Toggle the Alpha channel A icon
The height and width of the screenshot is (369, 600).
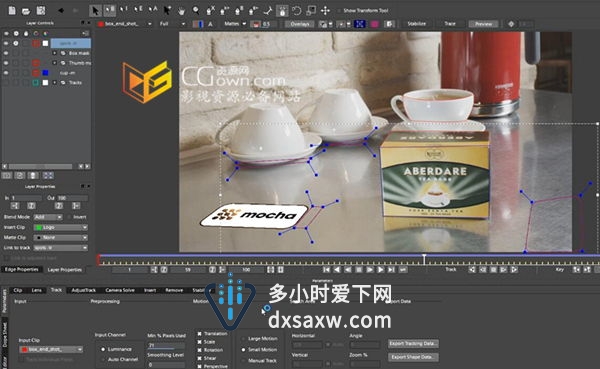click(x=210, y=24)
